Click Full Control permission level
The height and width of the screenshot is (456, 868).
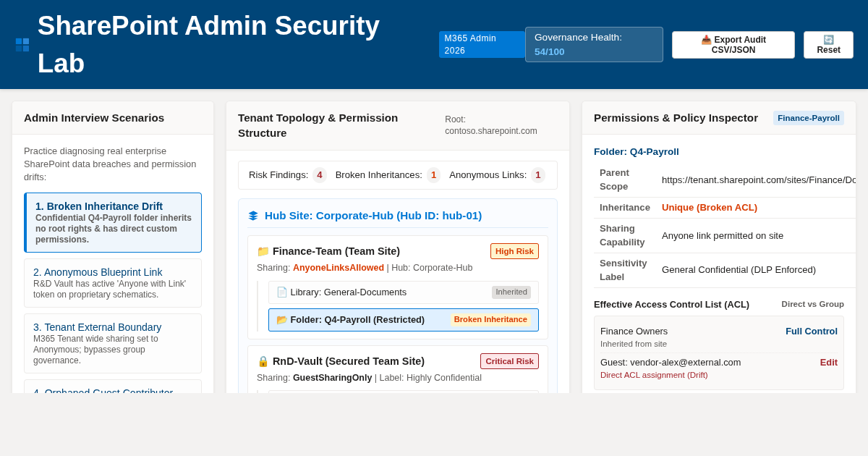click(x=812, y=332)
